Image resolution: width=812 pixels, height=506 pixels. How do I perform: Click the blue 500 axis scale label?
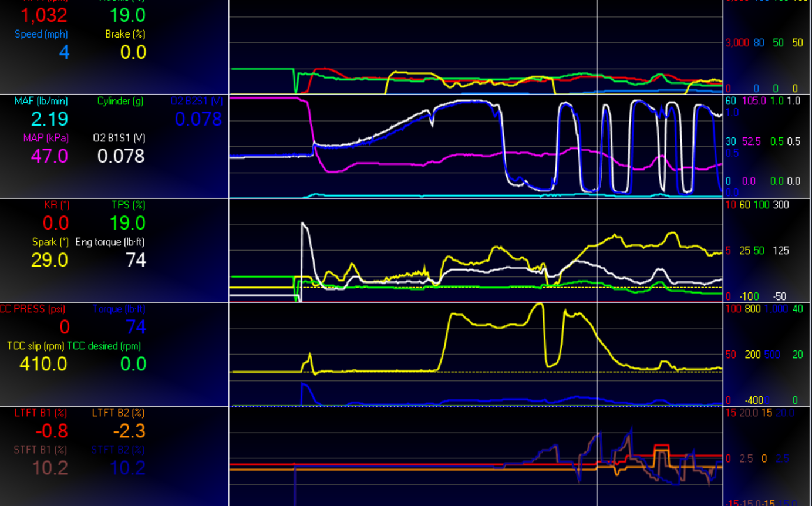click(771, 355)
